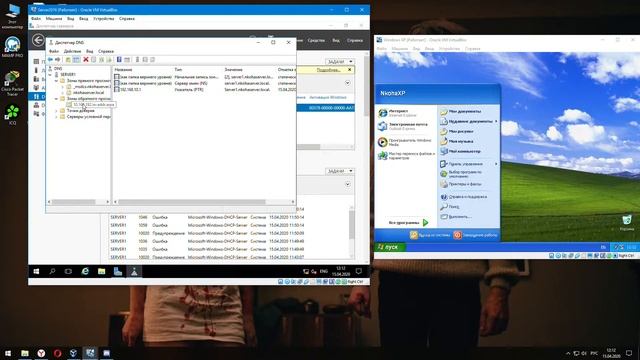
Task: Expand _msdcs.nkohaserver.local zone node
Action: 62,87
